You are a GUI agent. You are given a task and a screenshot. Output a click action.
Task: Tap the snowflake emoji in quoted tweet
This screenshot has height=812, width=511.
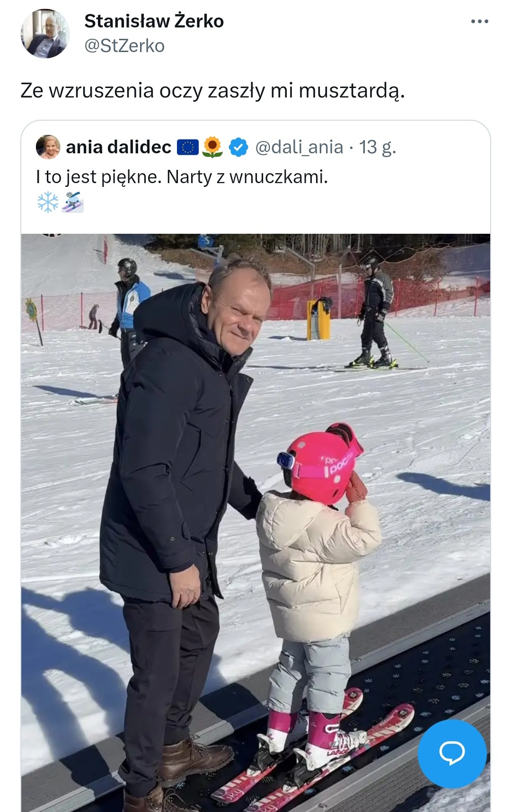click(x=48, y=202)
